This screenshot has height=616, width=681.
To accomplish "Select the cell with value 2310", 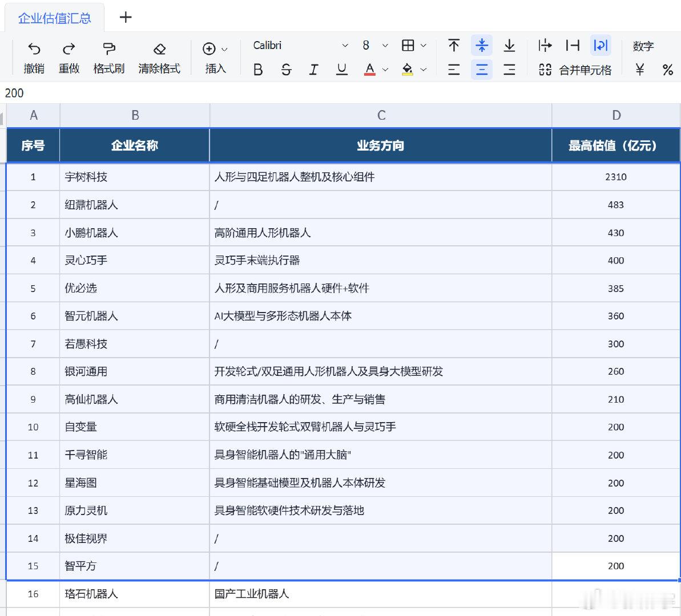I will 616,177.
